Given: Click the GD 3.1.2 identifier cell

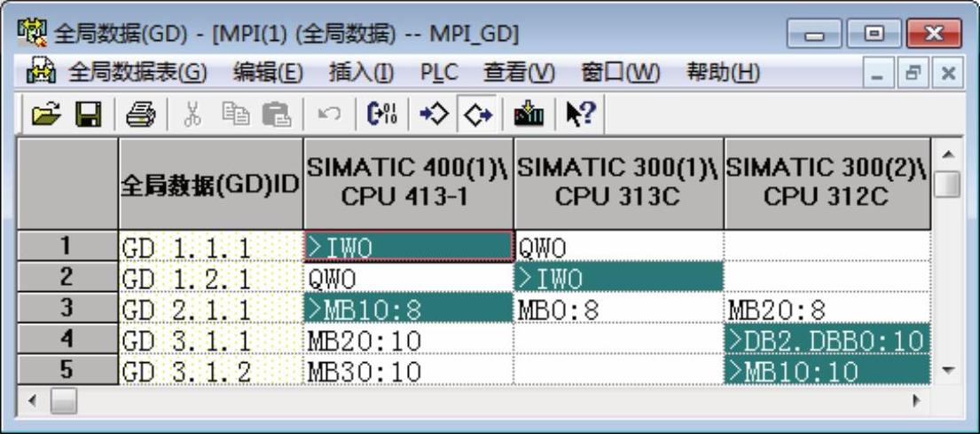Looking at the screenshot, I should [x=210, y=369].
